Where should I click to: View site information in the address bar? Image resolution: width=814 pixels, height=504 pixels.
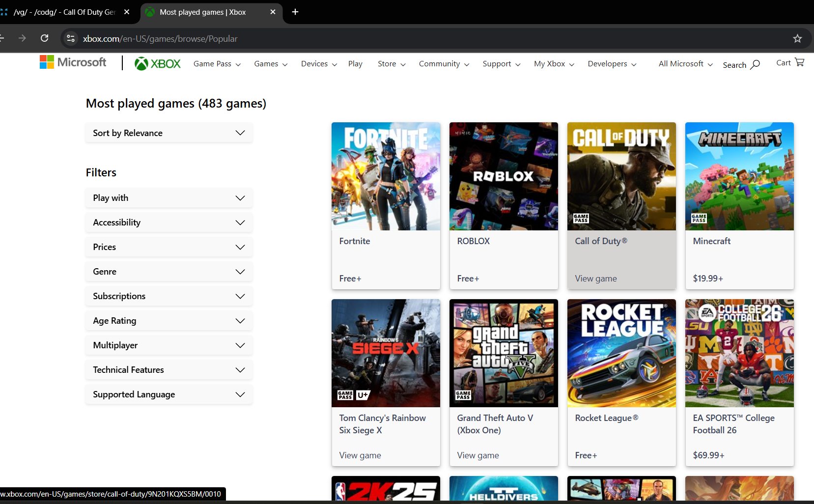click(71, 38)
